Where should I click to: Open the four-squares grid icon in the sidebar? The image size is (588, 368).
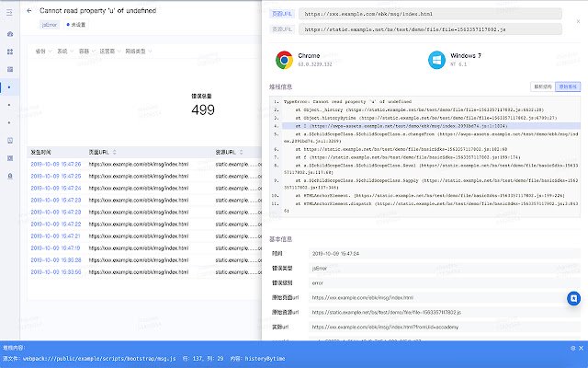[10, 52]
